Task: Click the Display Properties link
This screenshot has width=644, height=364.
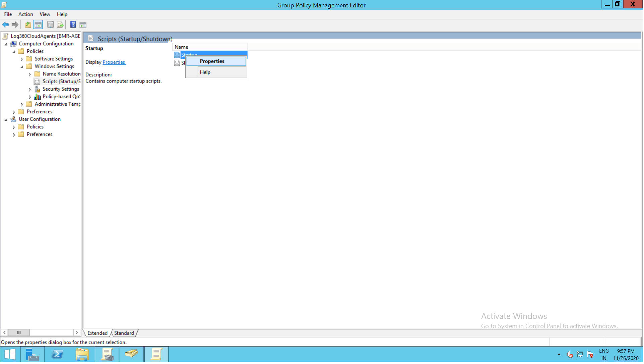Action: click(x=114, y=62)
